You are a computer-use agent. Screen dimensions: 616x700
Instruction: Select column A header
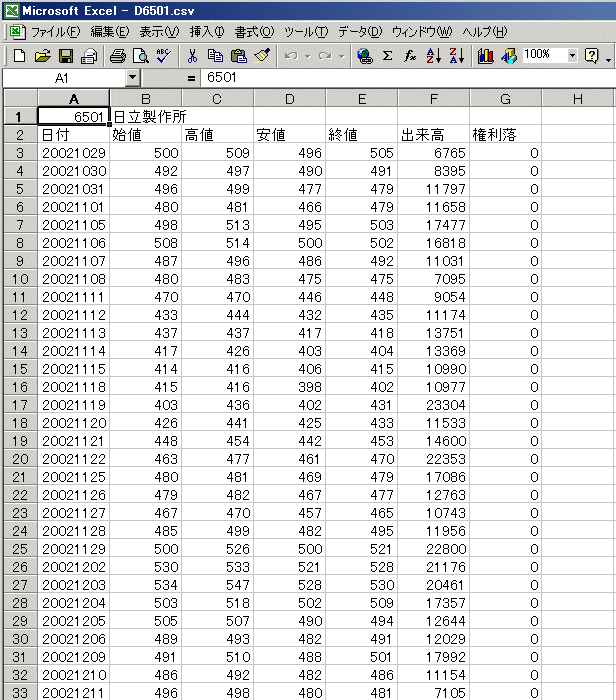tap(74, 98)
